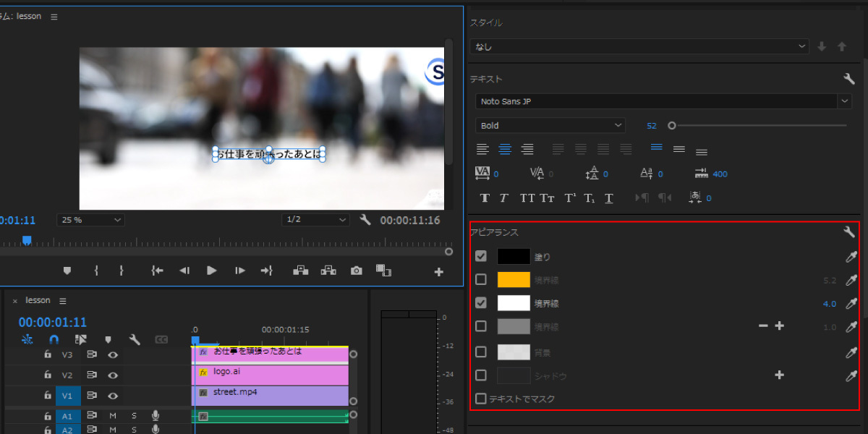Apply All Caps style
868x434 pixels.
click(527, 197)
